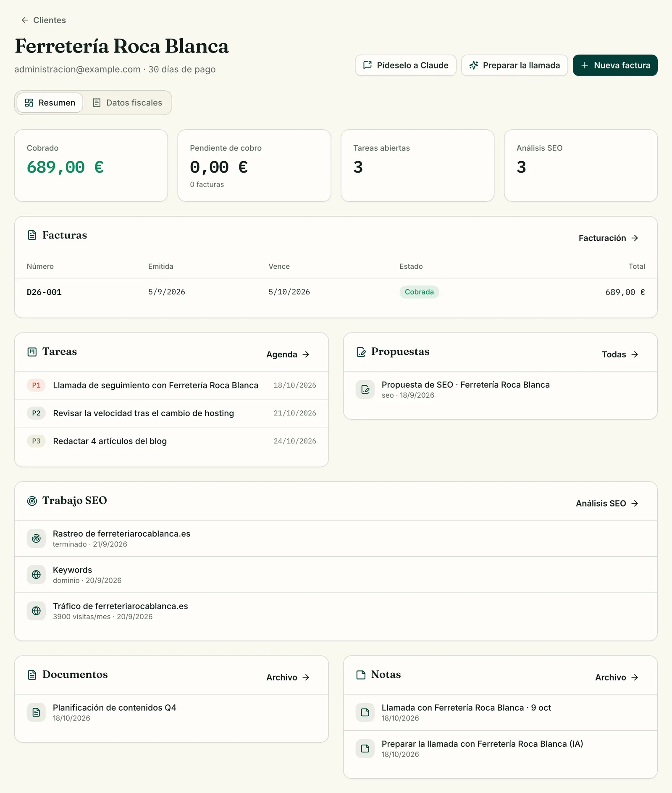Go back to Clientes list
Image resolution: width=672 pixels, height=793 pixels.
(x=44, y=20)
